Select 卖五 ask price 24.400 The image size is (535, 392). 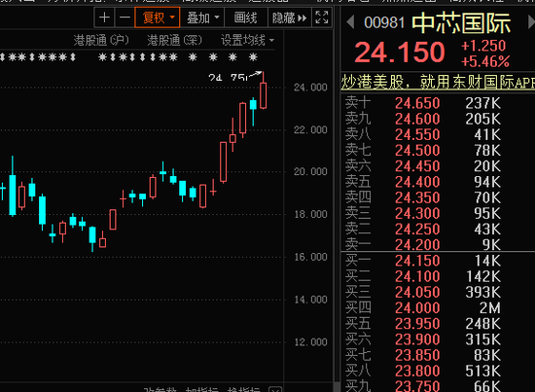(x=417, y=182)
